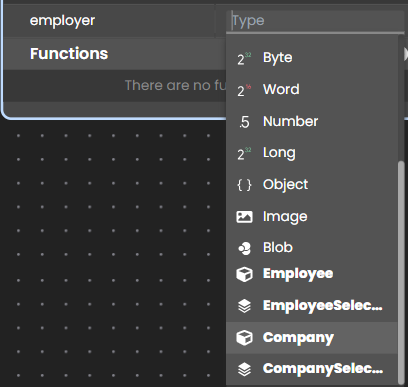
Task: Select the Functions section header
Action: [x=69, y=54]
